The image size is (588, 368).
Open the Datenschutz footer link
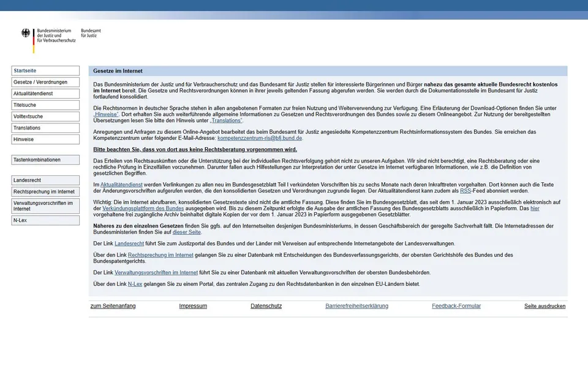(266, 306)
